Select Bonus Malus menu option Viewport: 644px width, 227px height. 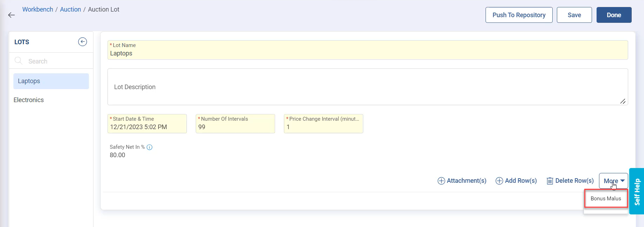pyautogui.click(x=606, y=199)
